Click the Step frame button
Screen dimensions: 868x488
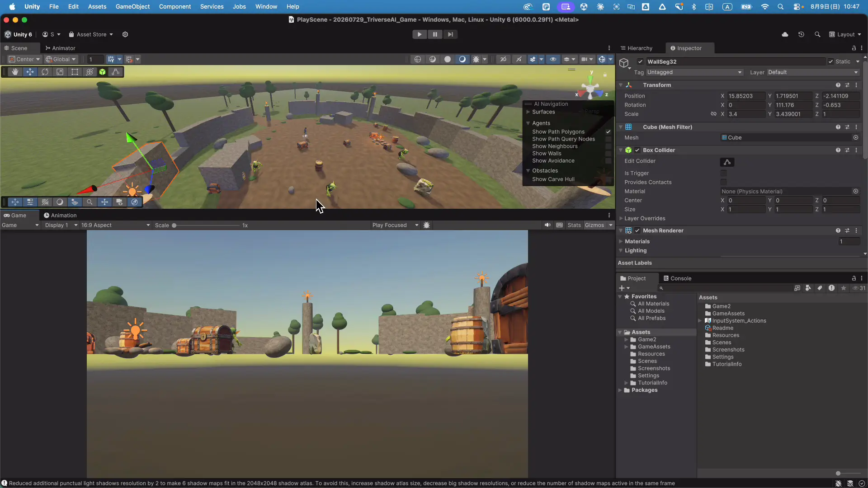coord(450,34)
